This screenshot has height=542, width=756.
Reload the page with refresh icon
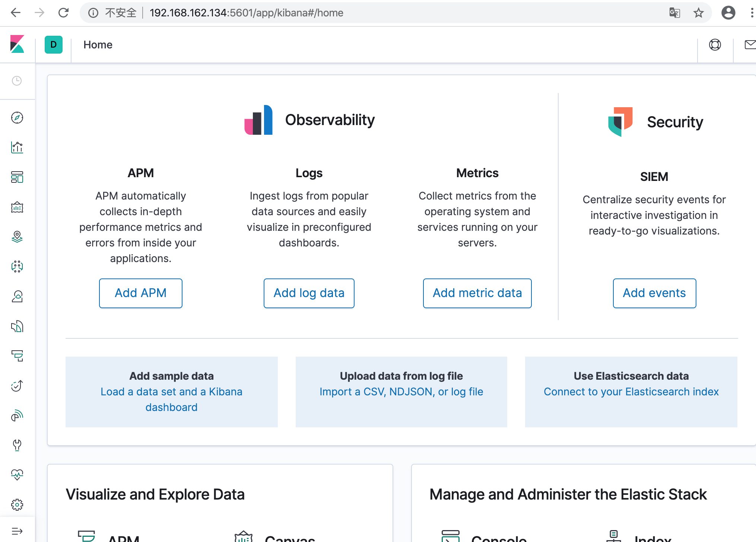tap(64, 13)
